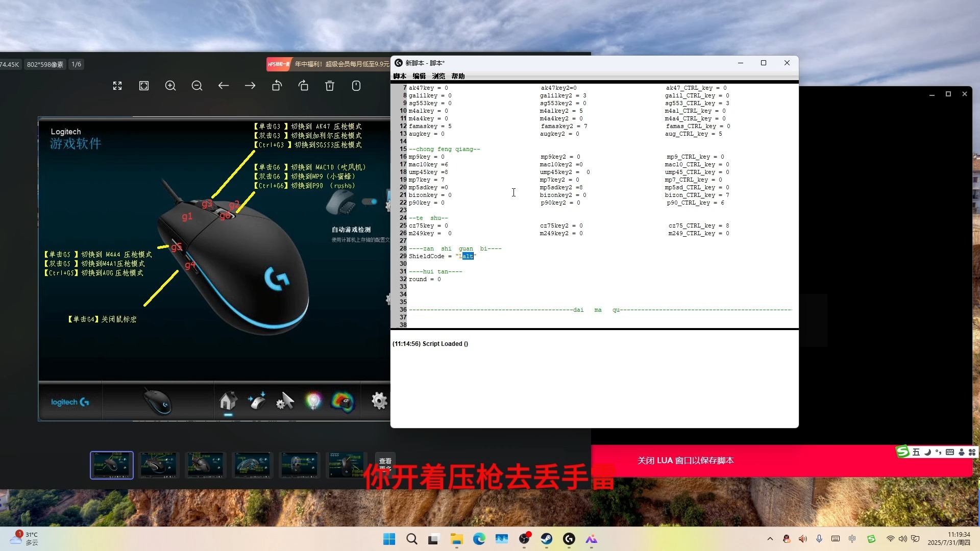Toggle the 中 Chinese input indicator

(852, 539)
